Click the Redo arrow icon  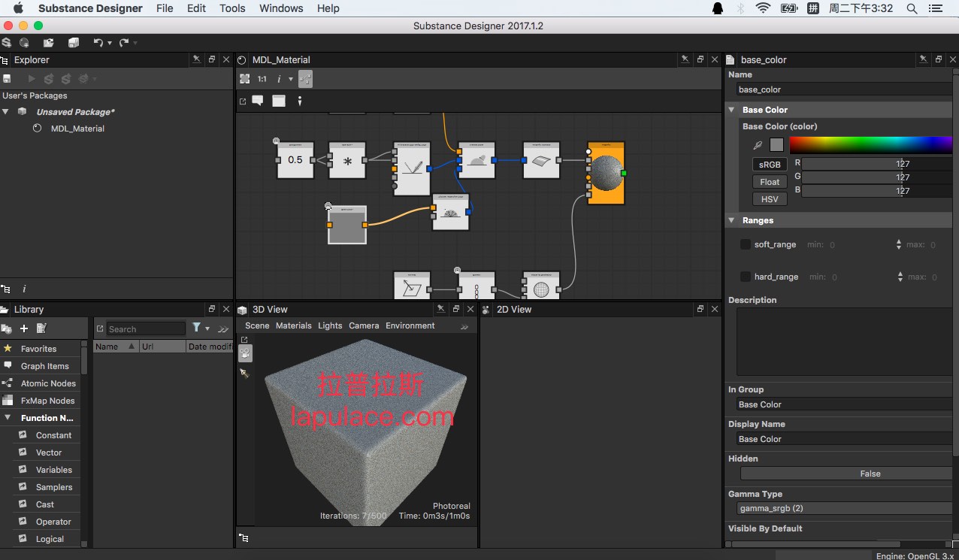coord(123,43)
